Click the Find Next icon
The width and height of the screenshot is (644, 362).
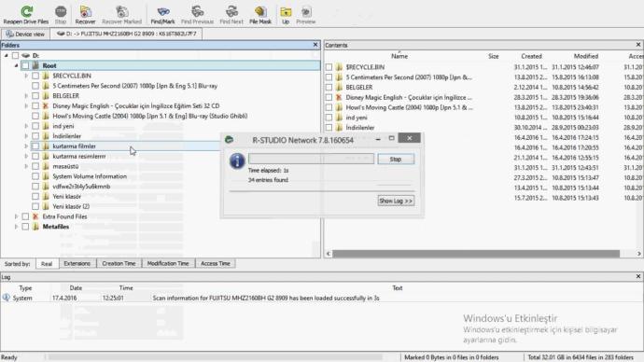231,11
